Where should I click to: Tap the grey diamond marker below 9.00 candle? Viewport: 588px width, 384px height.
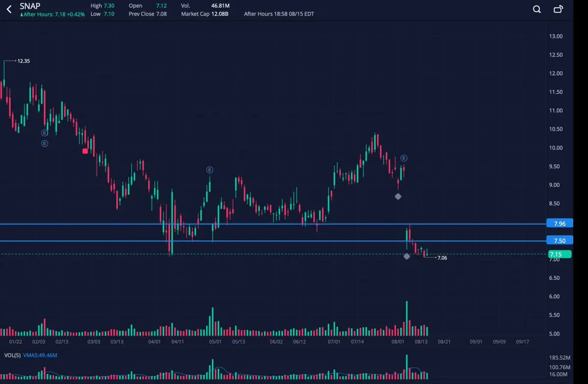pos(398,196)
